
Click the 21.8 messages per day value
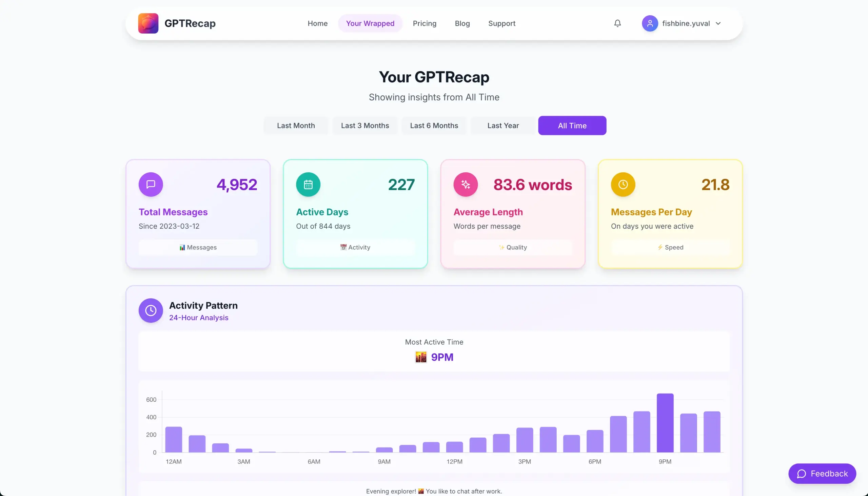(715, 185)
